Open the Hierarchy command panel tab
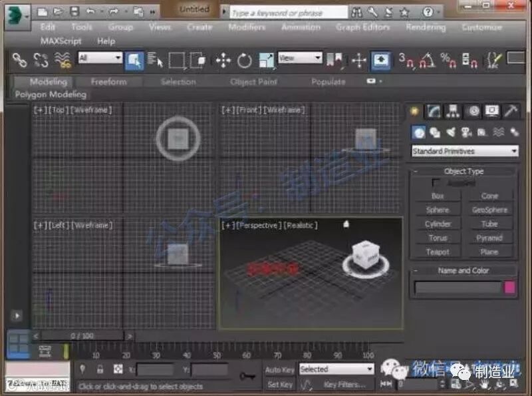This screenshot has height=396, width=532. (453, 110)
